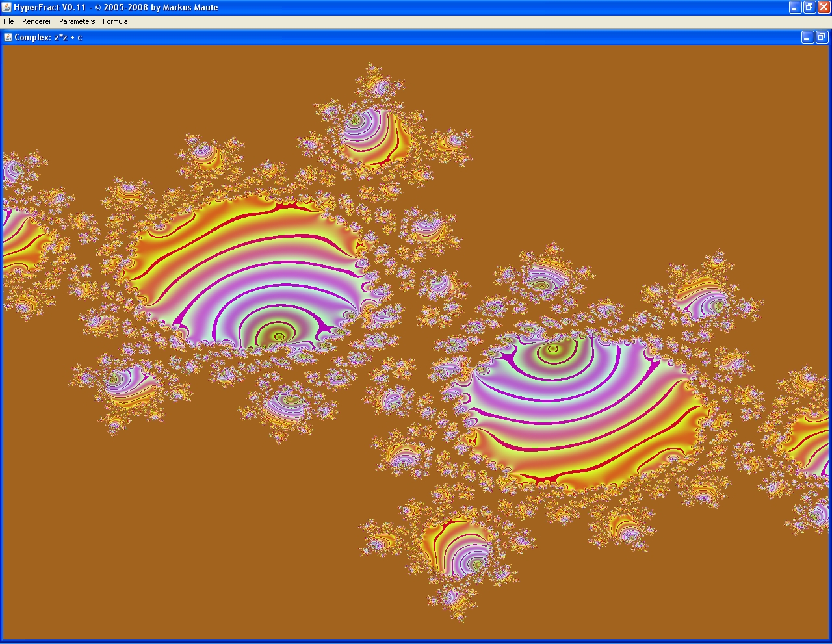Minimize the Complex z*z + c inner frame
The height and width of the screenshot is (644, 832).
pos(807,37)
